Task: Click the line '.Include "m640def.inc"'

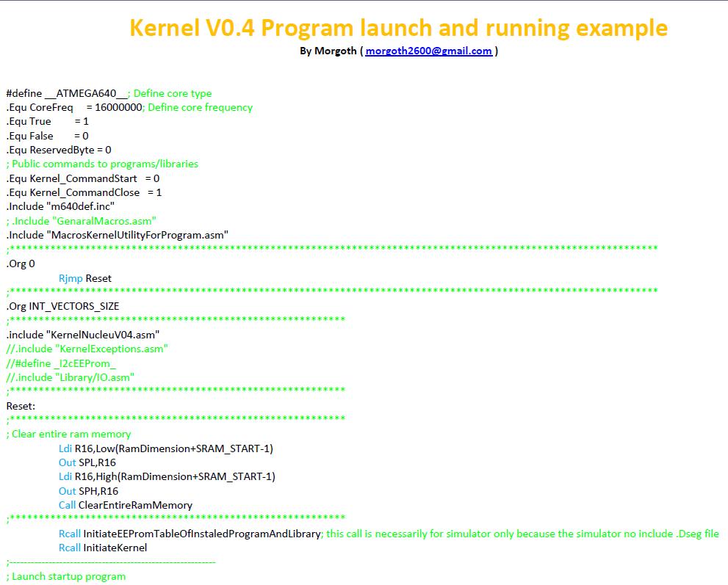Action: pyautogui.click(x=60, y=206)
